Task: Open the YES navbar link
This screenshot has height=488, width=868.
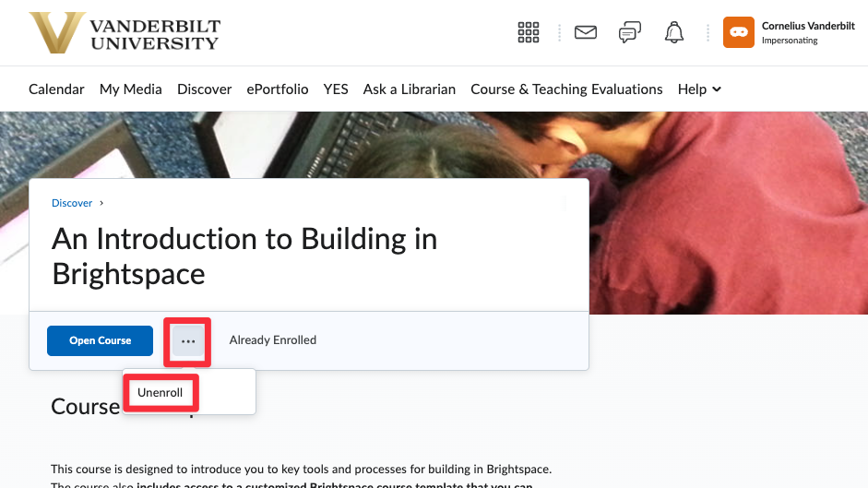Action: point(336,89)
